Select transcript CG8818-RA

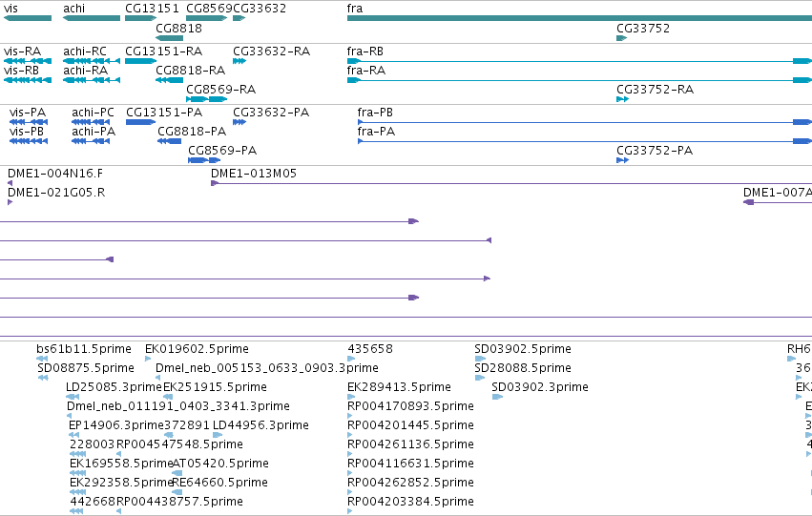169,80
